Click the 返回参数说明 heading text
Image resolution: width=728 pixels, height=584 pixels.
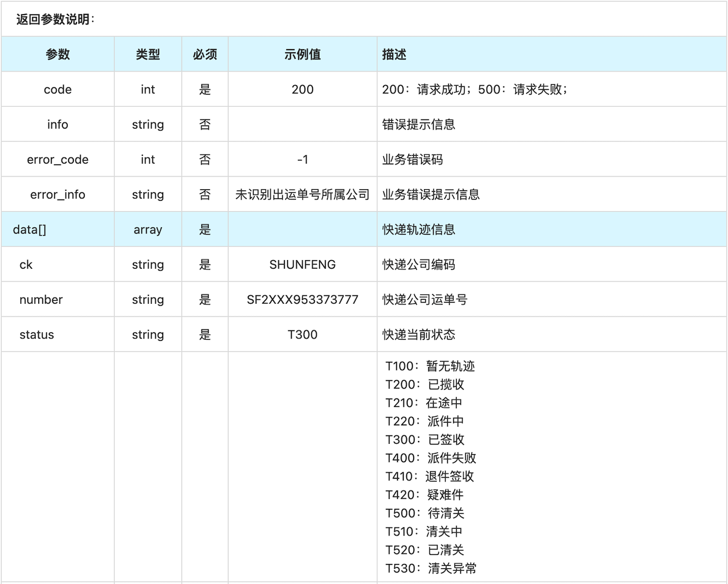pyautogui.click(x=55, y=19)
